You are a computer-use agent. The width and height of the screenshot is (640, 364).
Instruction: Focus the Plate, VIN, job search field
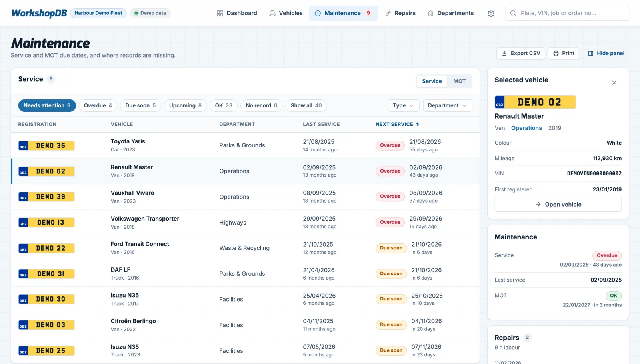click(567, 13)
